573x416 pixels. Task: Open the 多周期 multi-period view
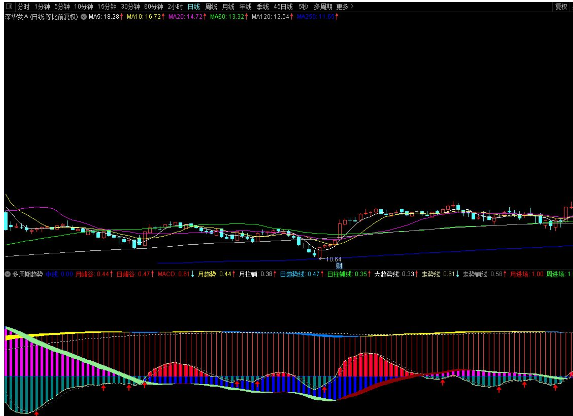322,7
